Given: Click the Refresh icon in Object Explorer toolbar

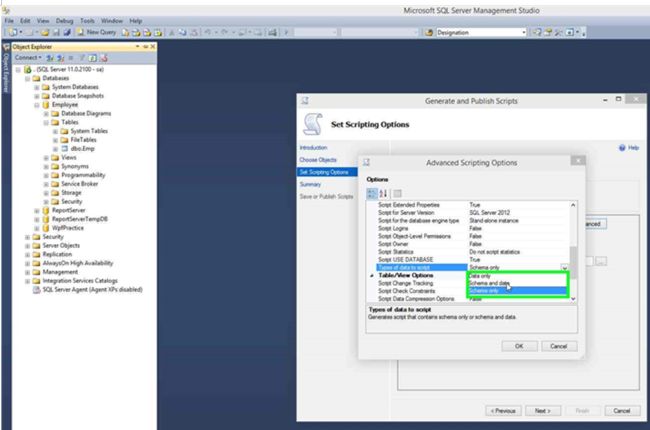Looking at the screenshot, I should pos(93,58).
